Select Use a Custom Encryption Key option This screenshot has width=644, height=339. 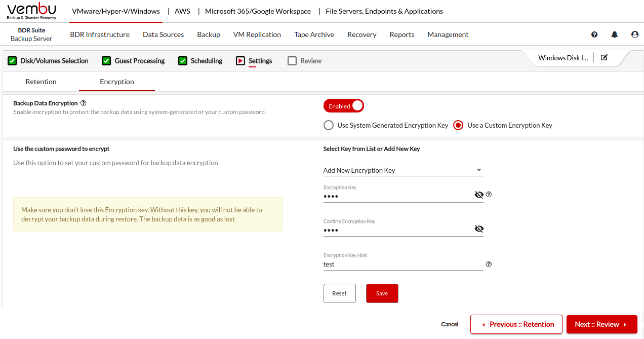(x=458, y=125)
